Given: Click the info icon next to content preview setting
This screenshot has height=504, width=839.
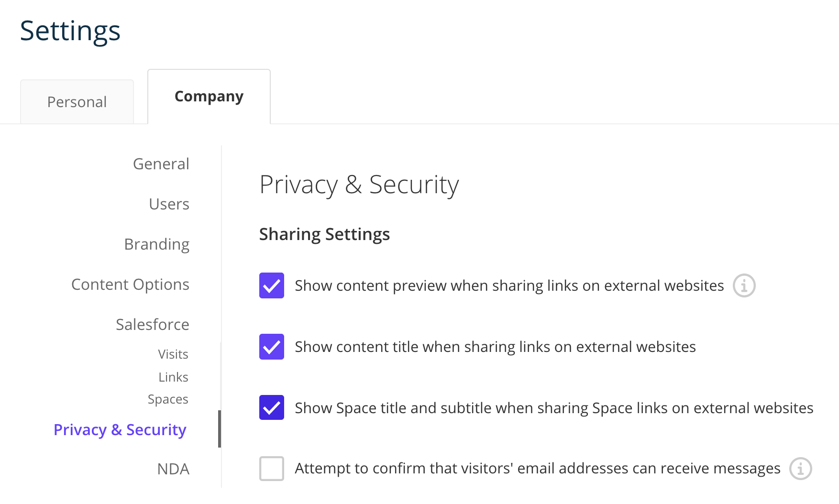Looking at the screenshot, I should tap(745, 285).
